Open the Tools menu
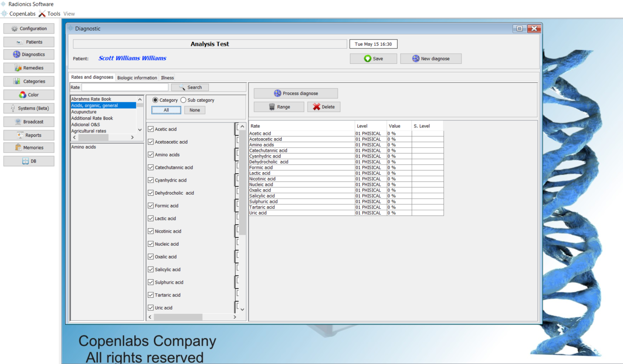This screenshot has height=364, width=623. pos(50,14)
